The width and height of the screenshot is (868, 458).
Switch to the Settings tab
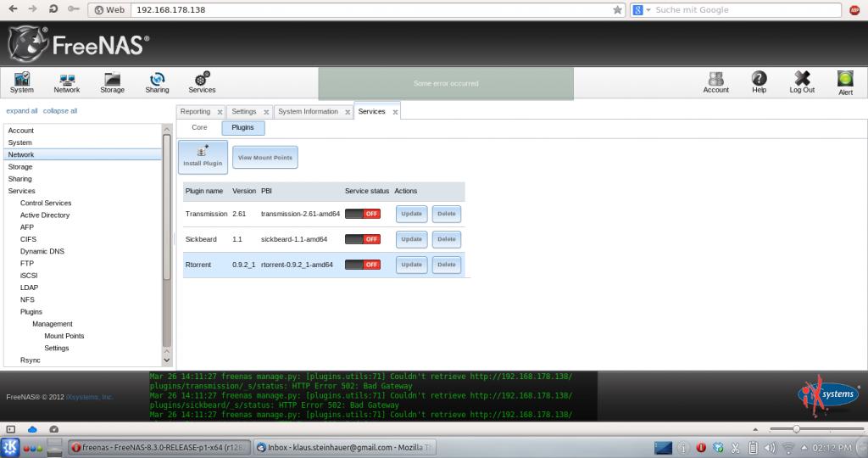click(x=244, y=111)
